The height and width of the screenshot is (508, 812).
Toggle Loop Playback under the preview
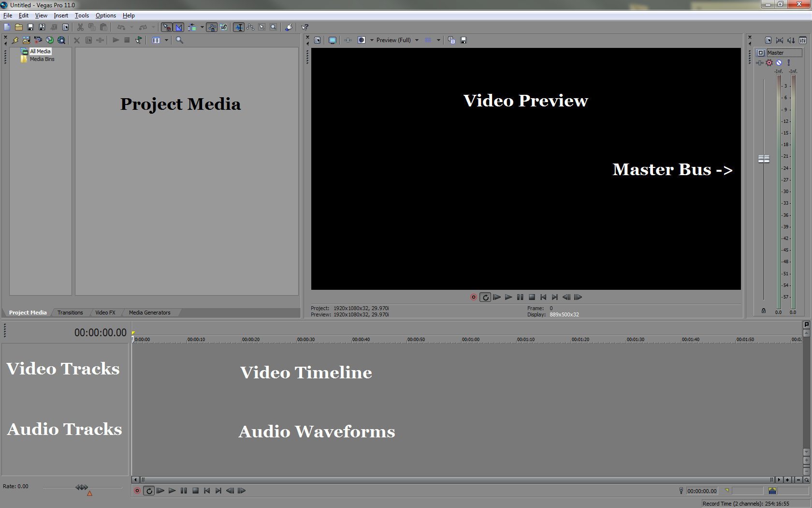click(485, 297)
